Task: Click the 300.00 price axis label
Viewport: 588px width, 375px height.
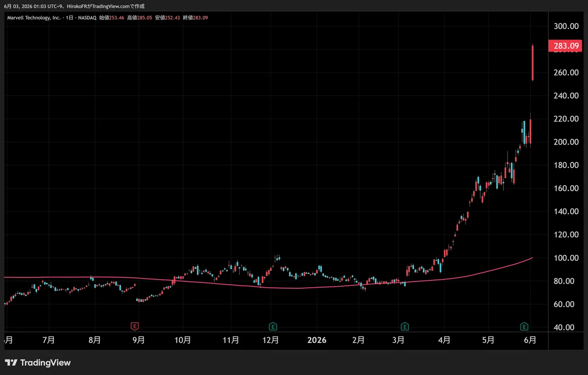Action: [x=566, y=26]
